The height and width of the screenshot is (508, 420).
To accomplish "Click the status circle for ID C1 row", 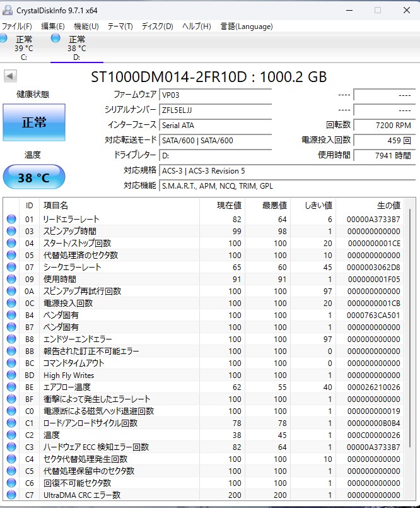I will click(11, 423).
